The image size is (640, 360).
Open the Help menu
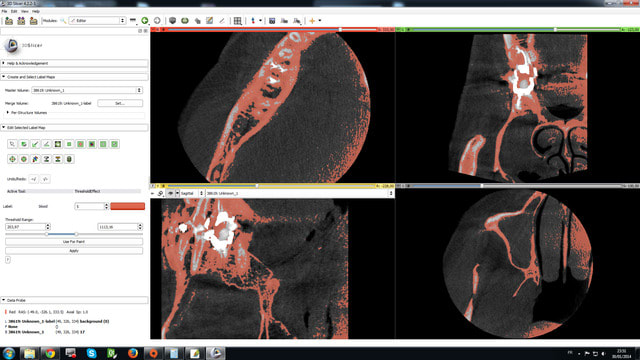(36, 11)
